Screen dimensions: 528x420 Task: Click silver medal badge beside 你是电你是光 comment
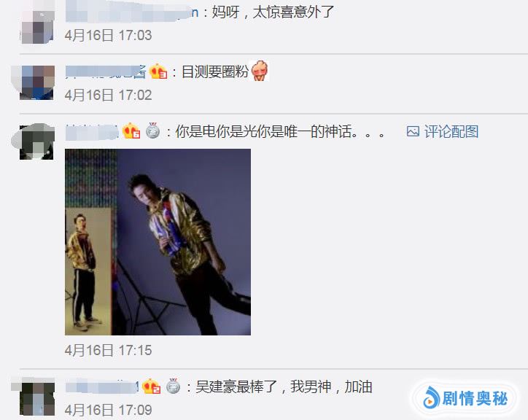[153, 131]
